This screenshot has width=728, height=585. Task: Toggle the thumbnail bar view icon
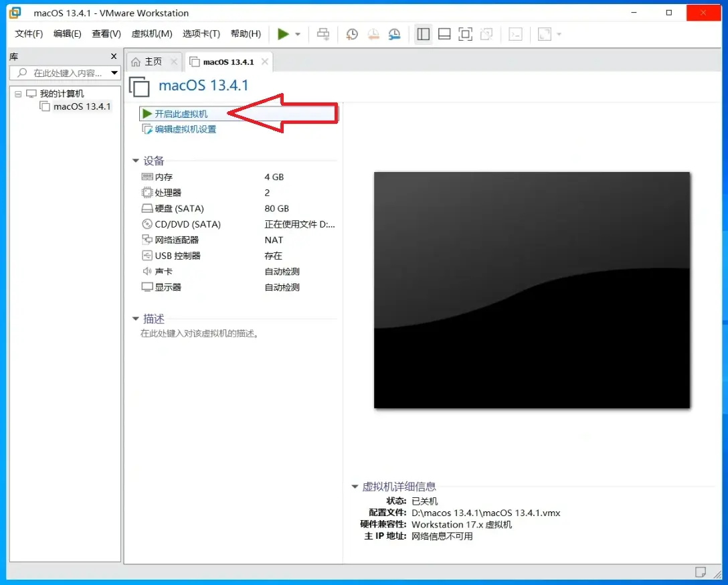444,34
